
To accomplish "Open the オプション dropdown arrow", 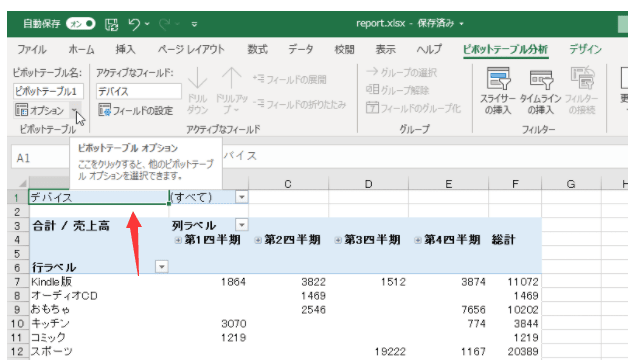I will 75,110.
